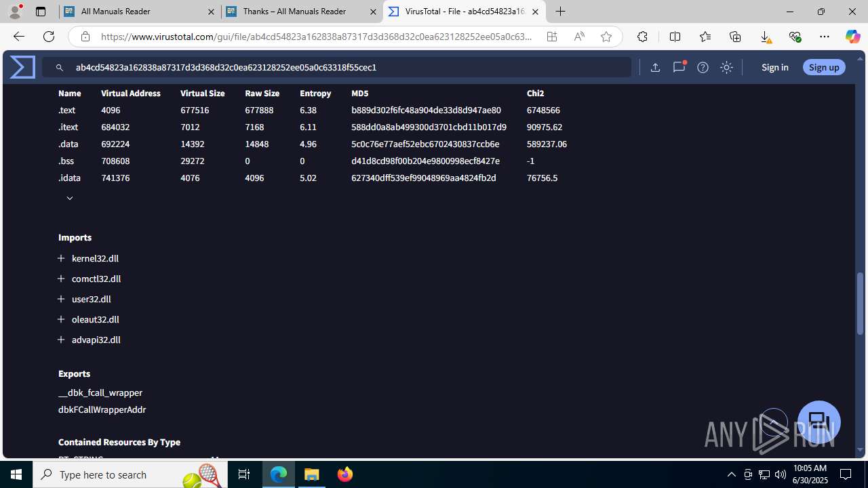The width and height of the screenshot is (868, 488).
Task: Click dbkFCallWrapperAddr export name
Action: tap(102, 409)
